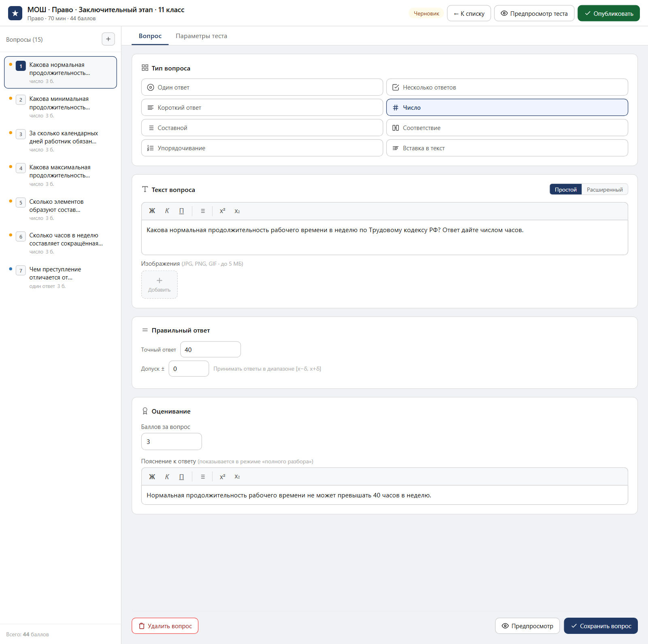Click the star logo icon in header
The width and height of the screenshot is (648, 644).
pyautogui.click(x=15, y=13)
